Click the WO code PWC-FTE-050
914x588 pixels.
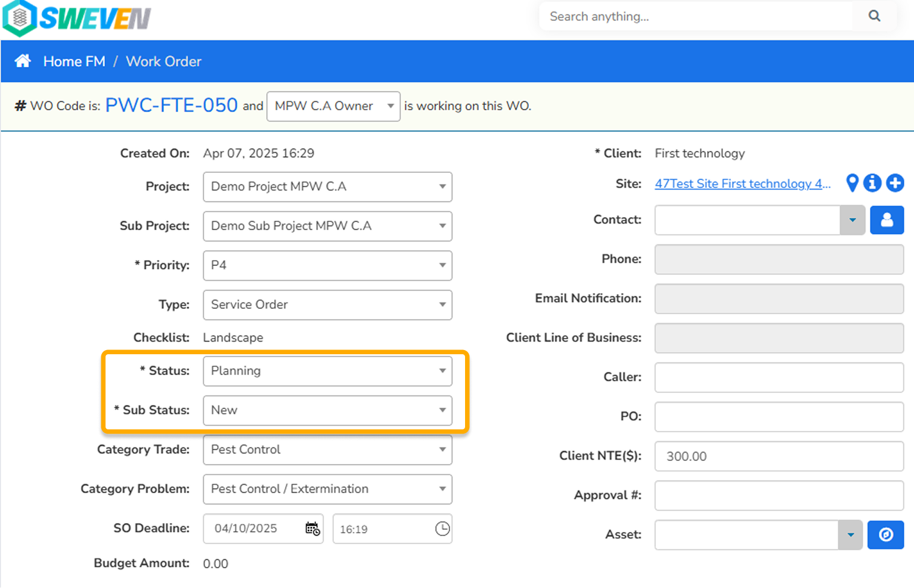[x=172, y=105]
